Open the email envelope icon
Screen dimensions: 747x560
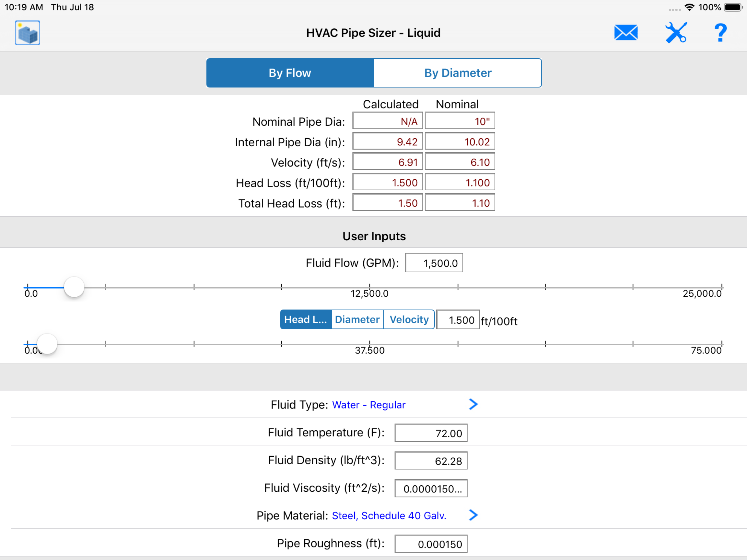[625, 33]
